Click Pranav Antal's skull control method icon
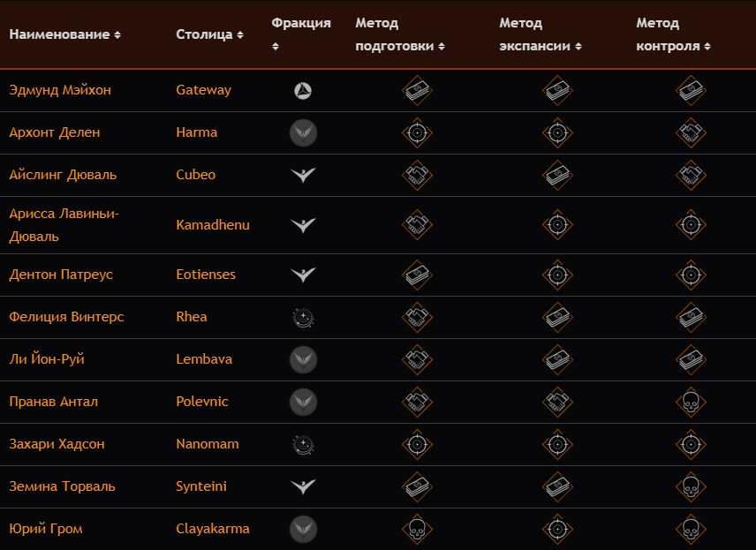This screenshot has width=756, height=550. pos(691,402)
